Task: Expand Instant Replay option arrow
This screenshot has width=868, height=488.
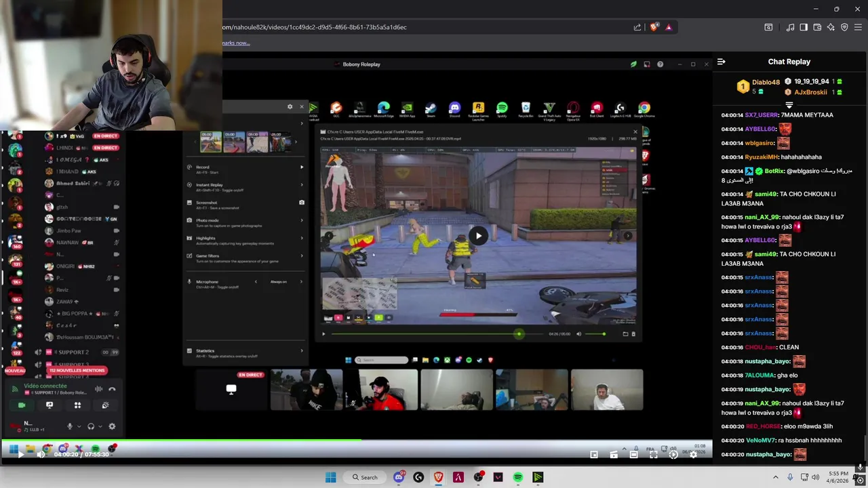Action: pyautogui.click(x=302, y=185)
